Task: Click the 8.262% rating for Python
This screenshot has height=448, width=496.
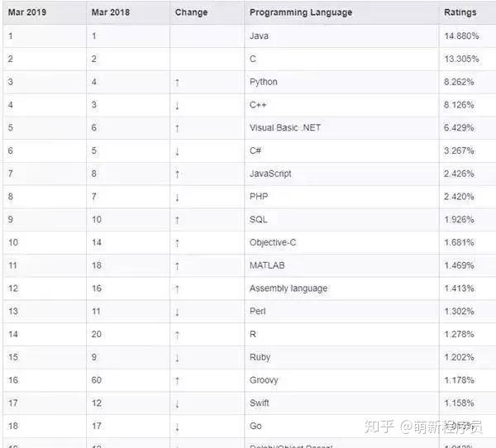Action: click(x=459, y=82)
